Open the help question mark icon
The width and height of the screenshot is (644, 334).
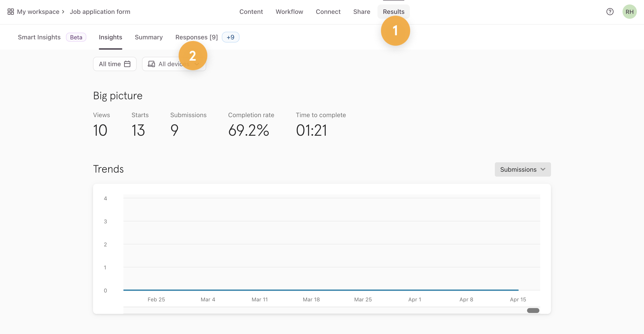pos(610,12)
